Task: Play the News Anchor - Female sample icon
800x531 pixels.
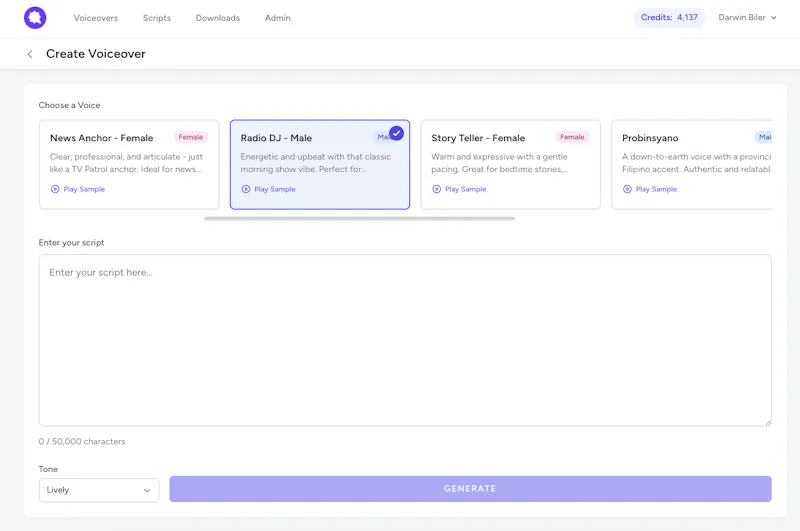Action: [55, 189]
